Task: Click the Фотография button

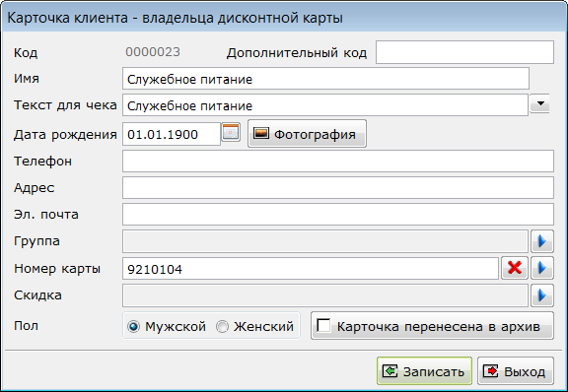Action: tap(307, 134)
